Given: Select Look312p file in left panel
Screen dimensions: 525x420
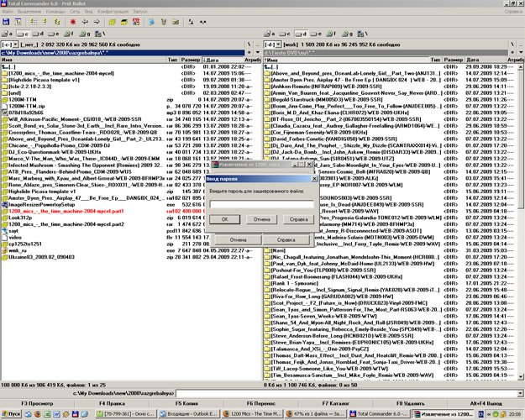Looking at the screenshot, I should click(x=20, y=218).
